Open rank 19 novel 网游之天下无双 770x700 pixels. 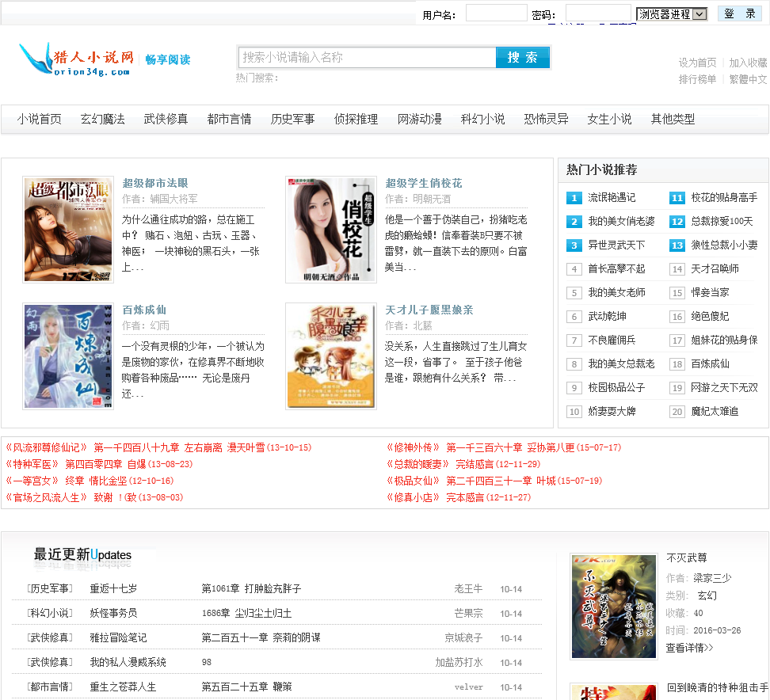[x=724, y=388]
